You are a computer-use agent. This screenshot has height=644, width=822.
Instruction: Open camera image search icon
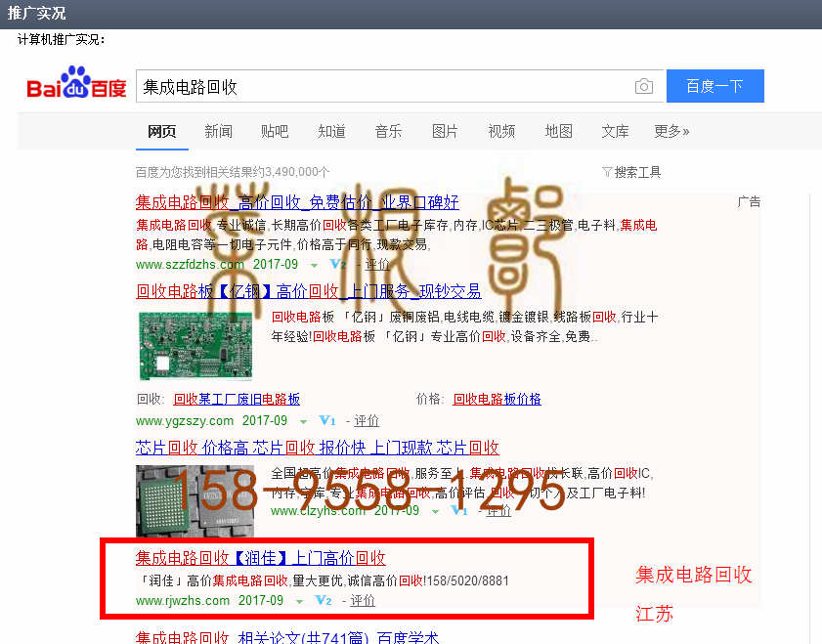coord(644,86)
